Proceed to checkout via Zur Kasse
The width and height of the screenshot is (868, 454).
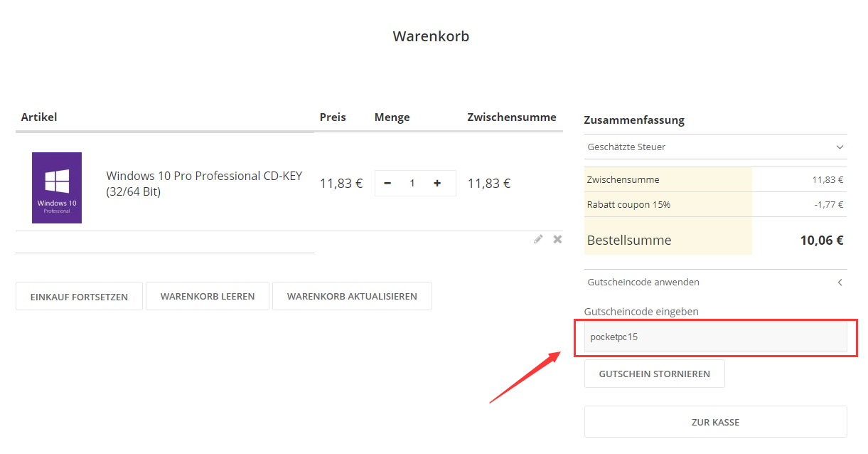[715, 422]
